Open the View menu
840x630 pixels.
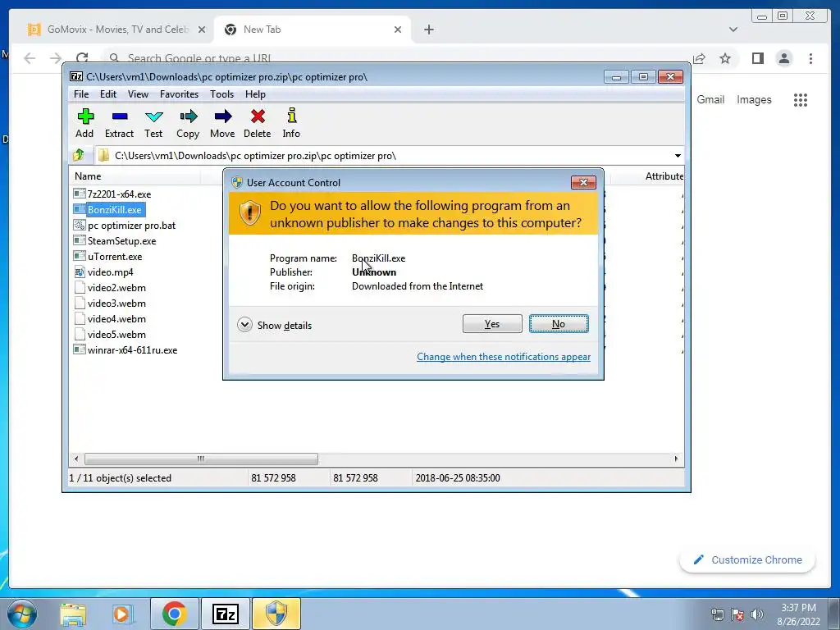138,94
